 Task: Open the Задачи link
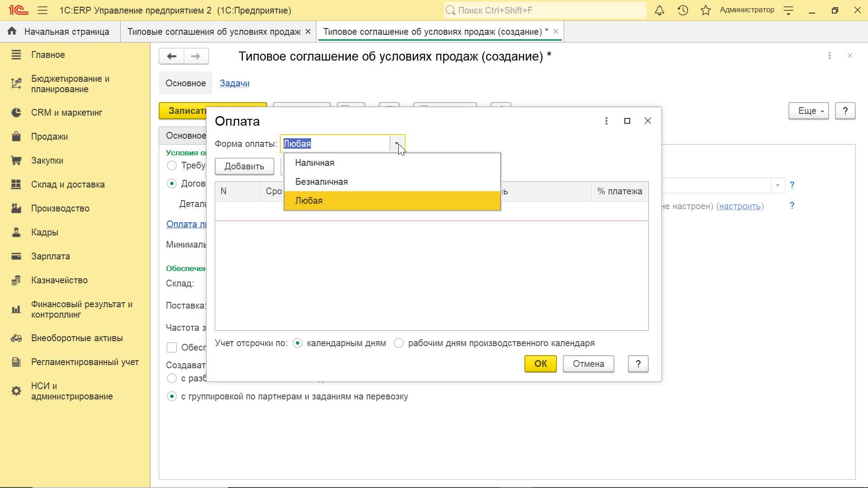(235, 83)
